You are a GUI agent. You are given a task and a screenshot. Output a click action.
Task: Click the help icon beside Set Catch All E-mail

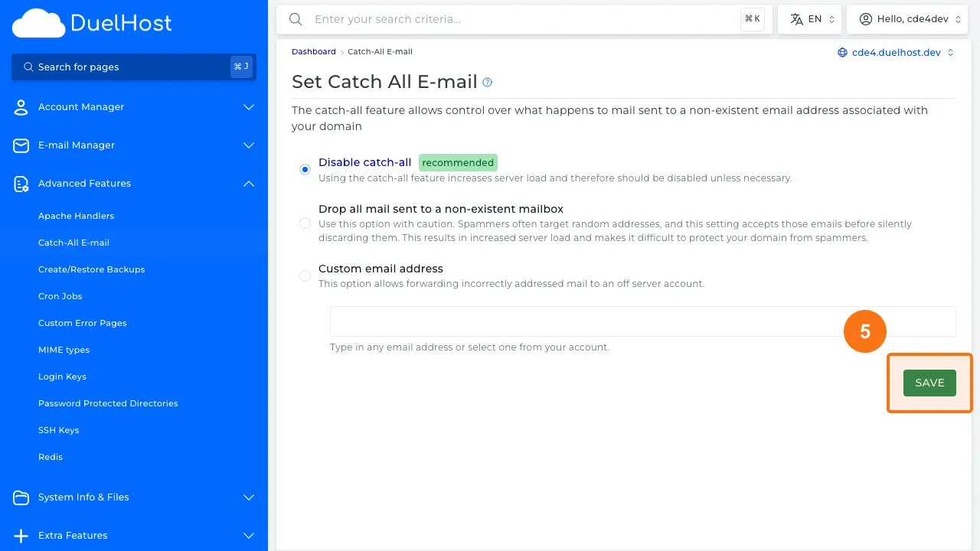[487, 82]
